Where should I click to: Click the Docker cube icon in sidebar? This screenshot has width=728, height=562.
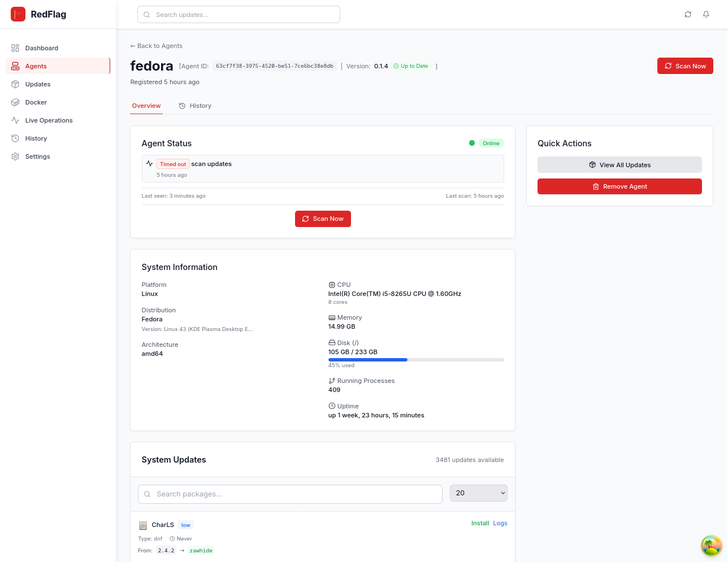click(x=15, y=102)
